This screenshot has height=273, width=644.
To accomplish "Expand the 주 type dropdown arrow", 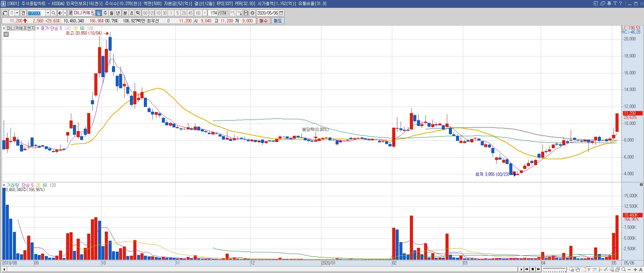I will pyautogui.click(x=17, y=13).
